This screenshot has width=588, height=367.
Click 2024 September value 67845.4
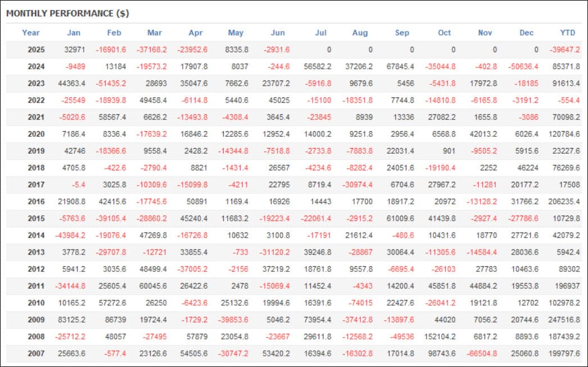pyautogui.click(x=400, y=66)
